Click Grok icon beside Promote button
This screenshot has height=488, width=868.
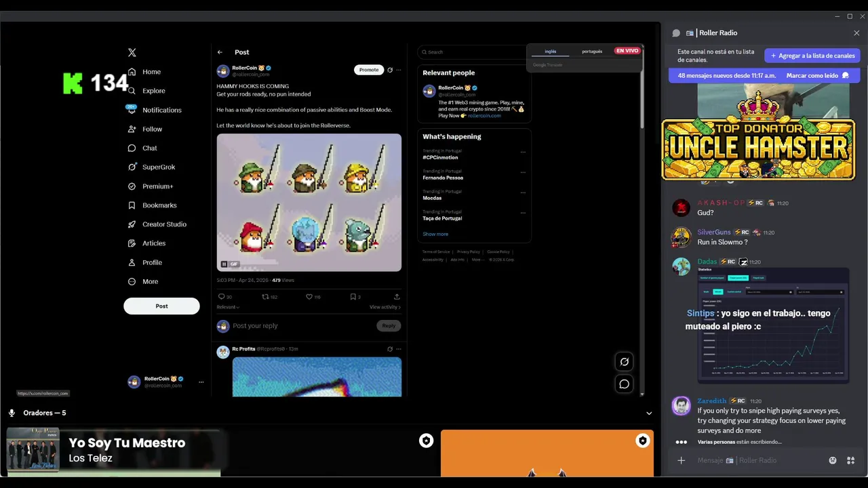tap(390, 70)
